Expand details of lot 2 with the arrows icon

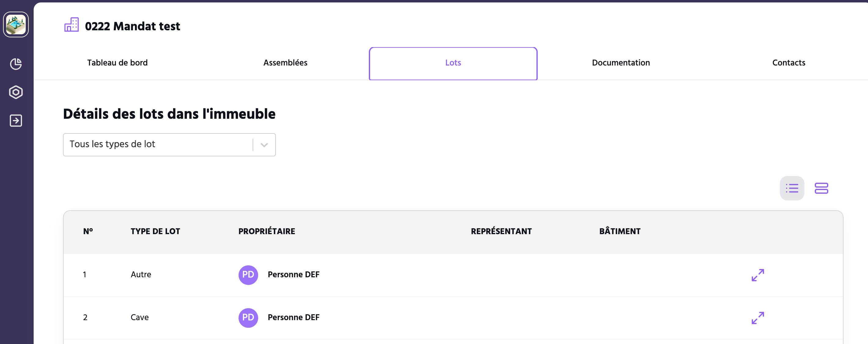click(758, 318)
